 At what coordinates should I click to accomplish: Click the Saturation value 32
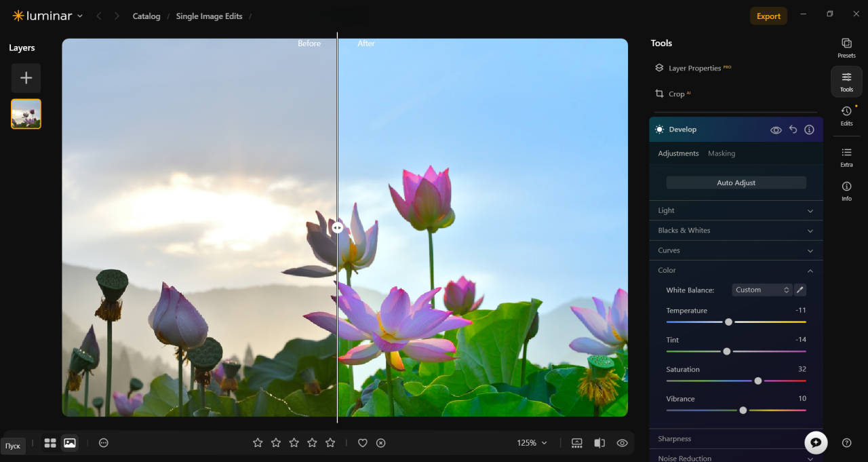(x=802, y=369)
